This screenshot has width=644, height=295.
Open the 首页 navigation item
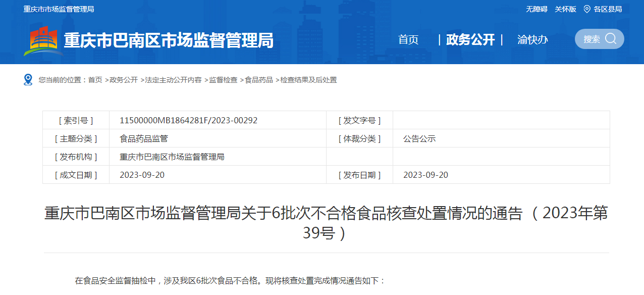click(x=408, y=39)
